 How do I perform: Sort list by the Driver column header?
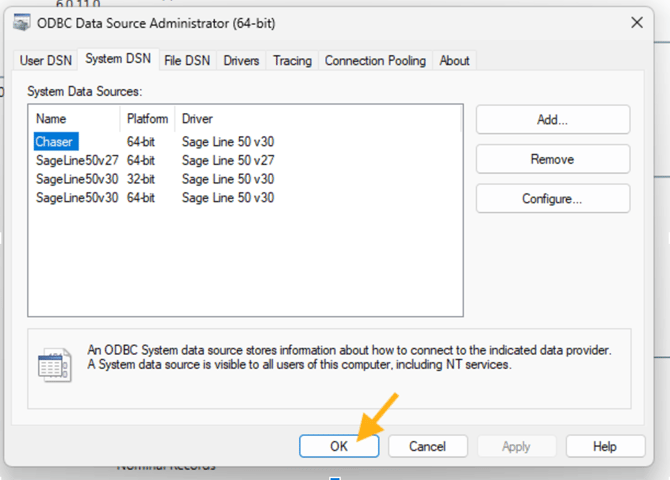point(318,119)
